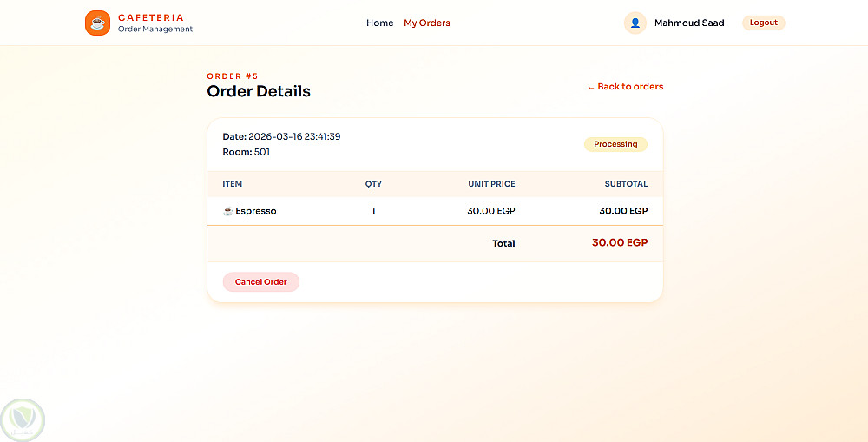Open the Home page from the navigation

click(x=379, y=23)
